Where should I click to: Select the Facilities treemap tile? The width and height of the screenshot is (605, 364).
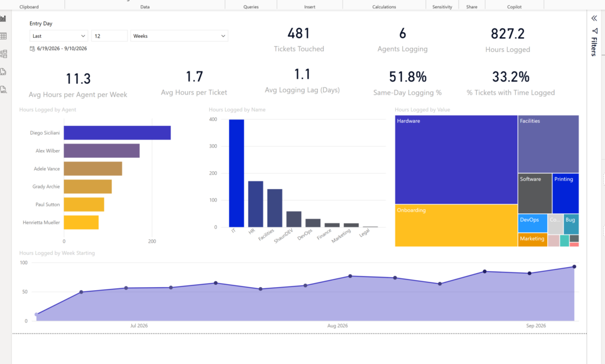(x=548, y=144)
